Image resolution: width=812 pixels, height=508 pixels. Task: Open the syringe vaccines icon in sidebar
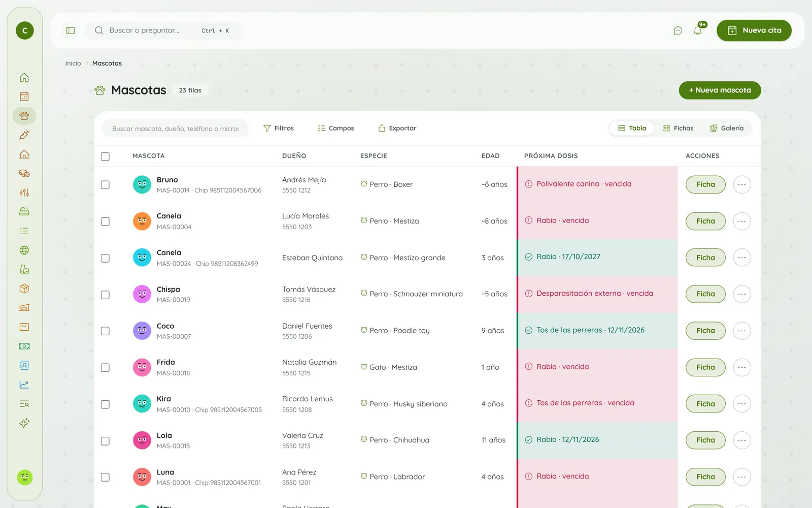pyautogui.click(x=24, y=135)
